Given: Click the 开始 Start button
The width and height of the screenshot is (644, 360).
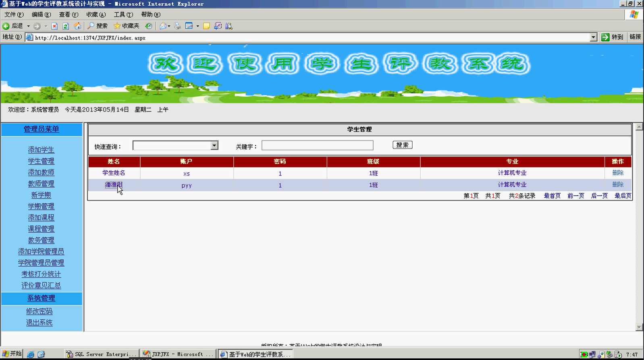Looking at the screenshot, I should (12, 354).
